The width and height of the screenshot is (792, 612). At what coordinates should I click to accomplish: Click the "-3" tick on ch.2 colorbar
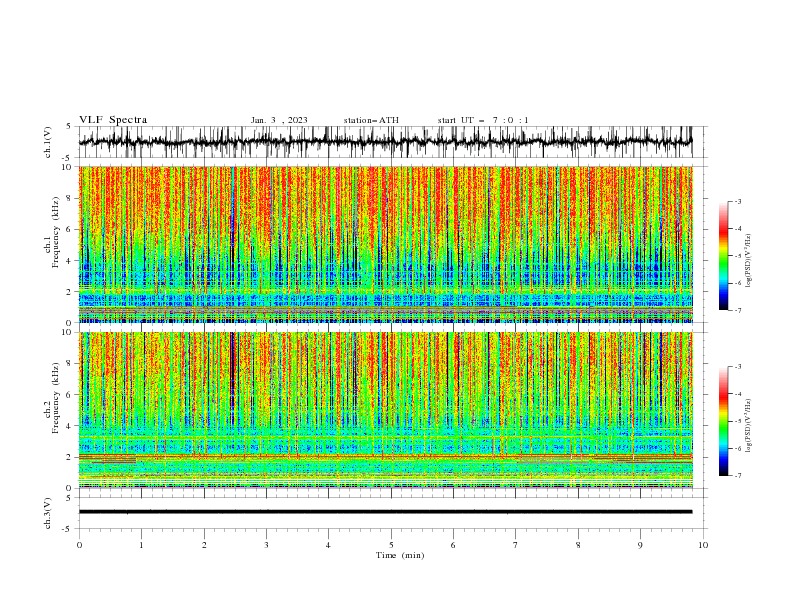(x=738, y=367)
